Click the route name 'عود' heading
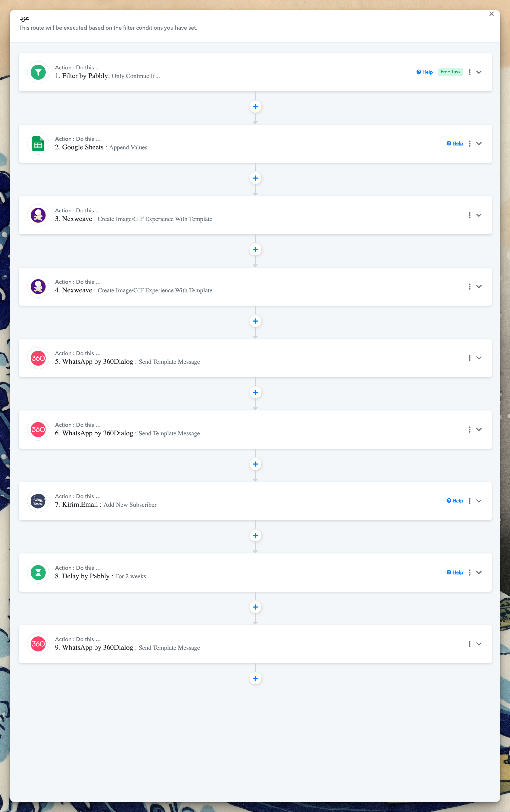This screenshot has width=510, height=812. 24,18
